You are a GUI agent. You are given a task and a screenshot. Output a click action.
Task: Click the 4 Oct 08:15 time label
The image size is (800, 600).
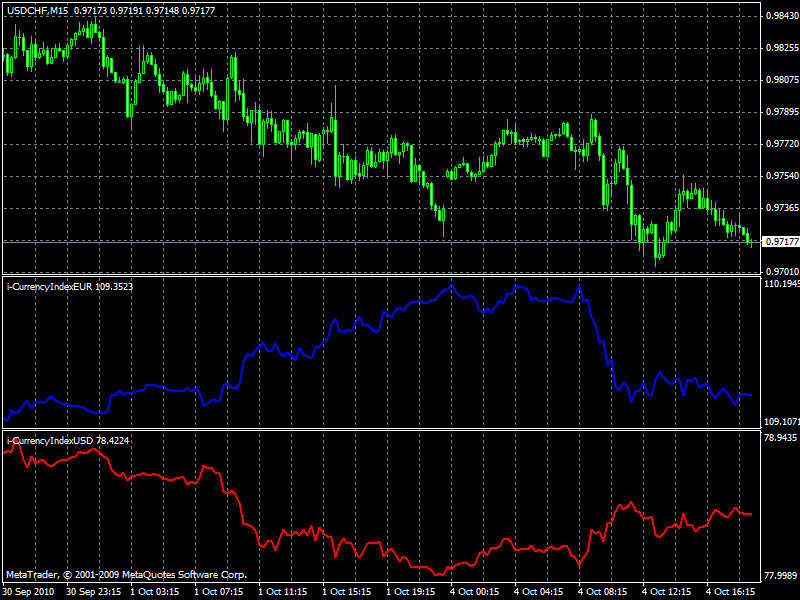tap(603, 592)
